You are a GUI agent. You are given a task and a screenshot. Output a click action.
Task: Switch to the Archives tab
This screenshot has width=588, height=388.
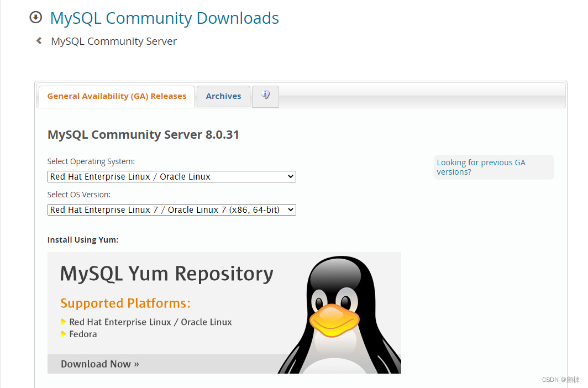point(223,96)
